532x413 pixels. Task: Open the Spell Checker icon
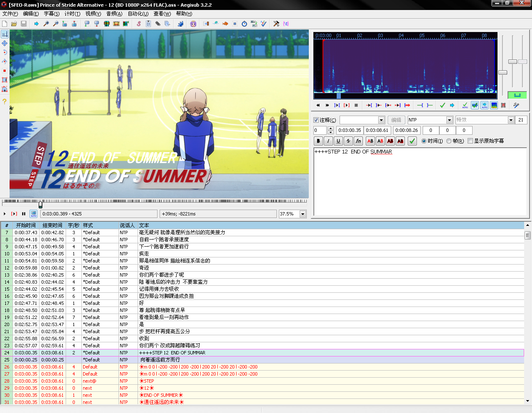click(x=264, y=24)
